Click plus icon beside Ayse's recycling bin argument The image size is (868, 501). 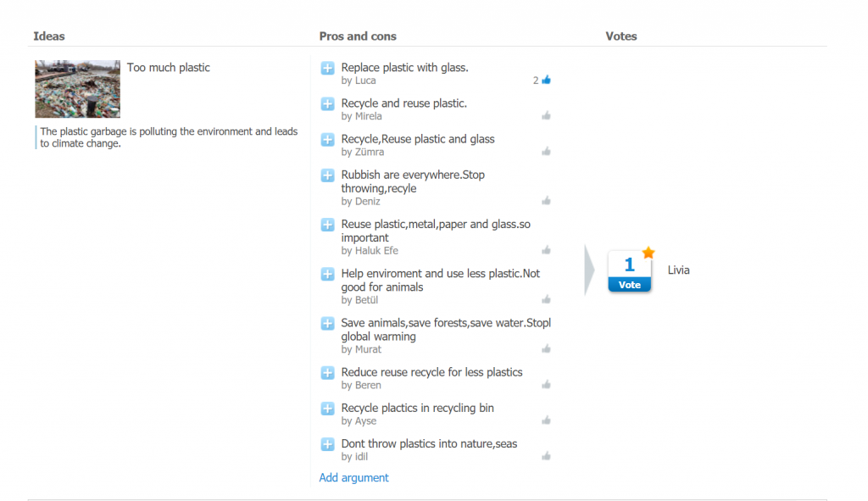[x=327, y=409]
